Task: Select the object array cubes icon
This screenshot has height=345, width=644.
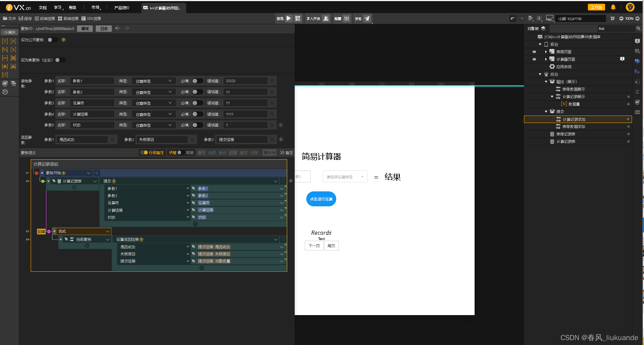Action: (13, 67)
